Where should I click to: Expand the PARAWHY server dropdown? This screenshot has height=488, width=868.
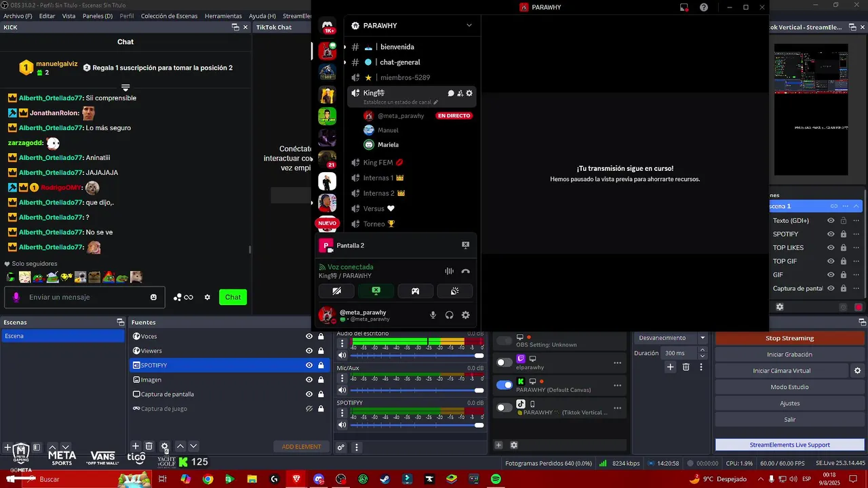(x=469, y=26)
